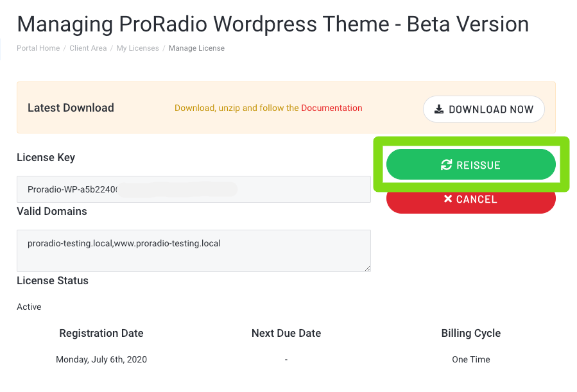This screenshot has width=577, height=392.
Task: Grab the Valid Domains textarea resize handle
Action: 367,268
